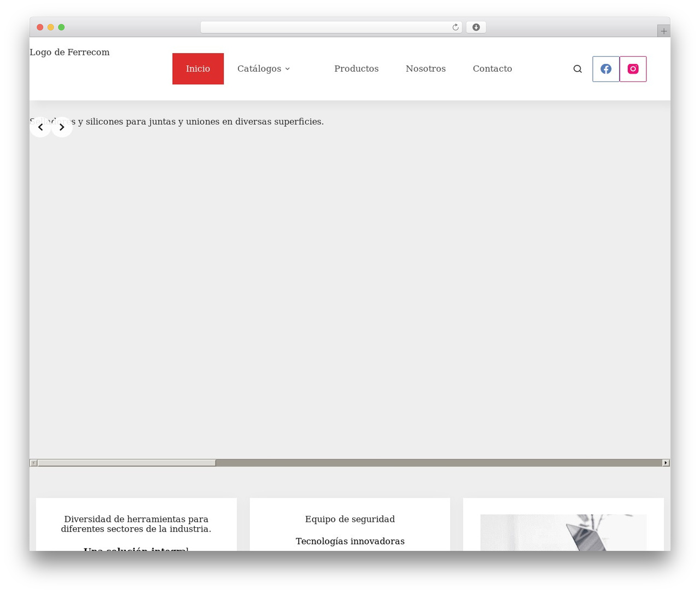Focus the browser address bar
The height and width of the screenshot is (593, 700).
point(331,27)
